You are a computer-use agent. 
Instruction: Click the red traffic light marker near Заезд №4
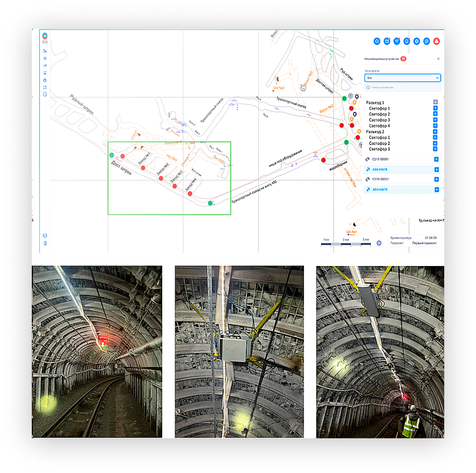pos(190,194)
